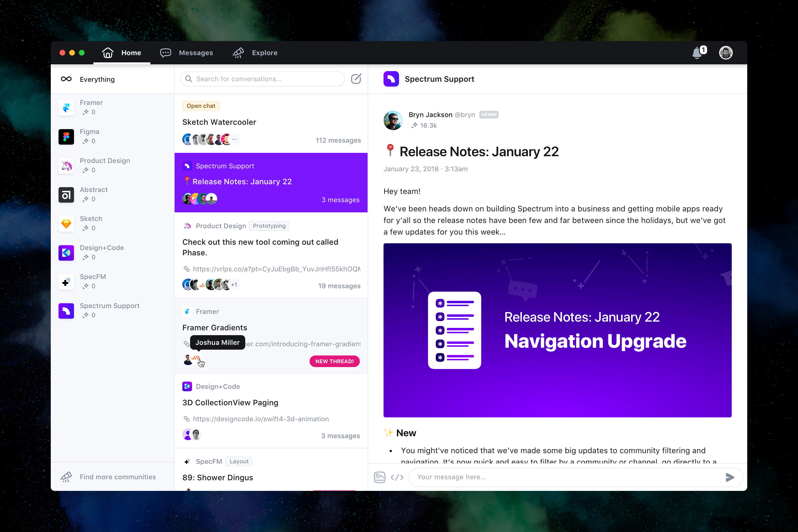Click the message input field
The height and width of the screenshot is (532, 798).
pos(570,477)
